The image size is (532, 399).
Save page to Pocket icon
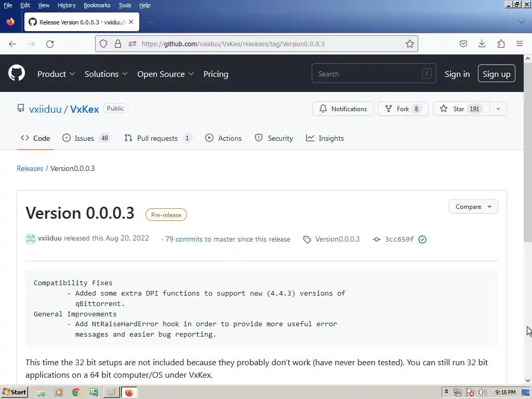(463, 44)
